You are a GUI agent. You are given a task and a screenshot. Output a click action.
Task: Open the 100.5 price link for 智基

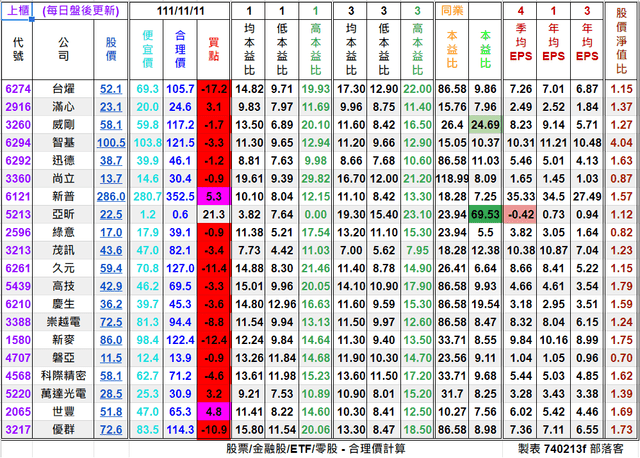pyautogui.click(x=111, y=143)
